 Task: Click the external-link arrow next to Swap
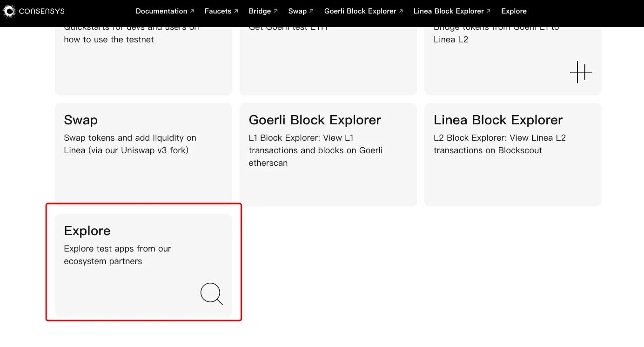point(311,10)
